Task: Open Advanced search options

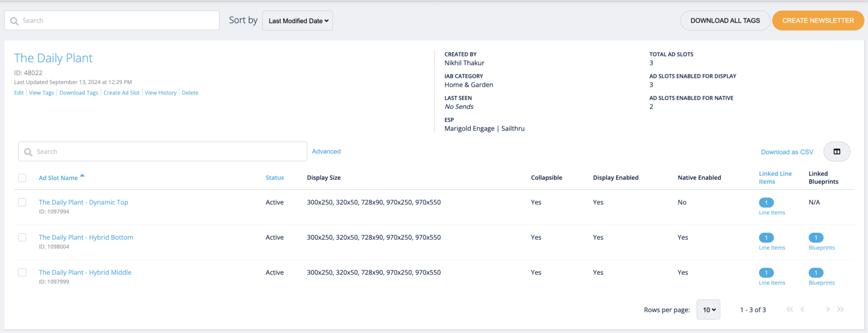Action: [326, 151]
